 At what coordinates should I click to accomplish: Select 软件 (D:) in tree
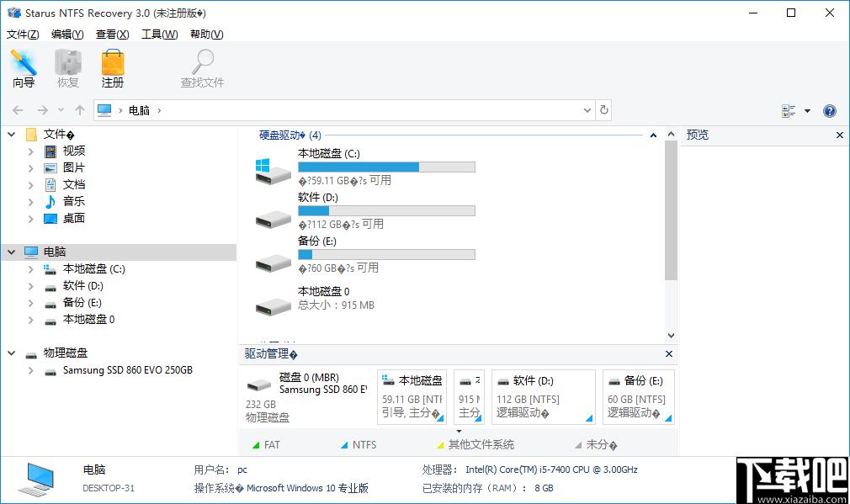(x=83, y=285)
